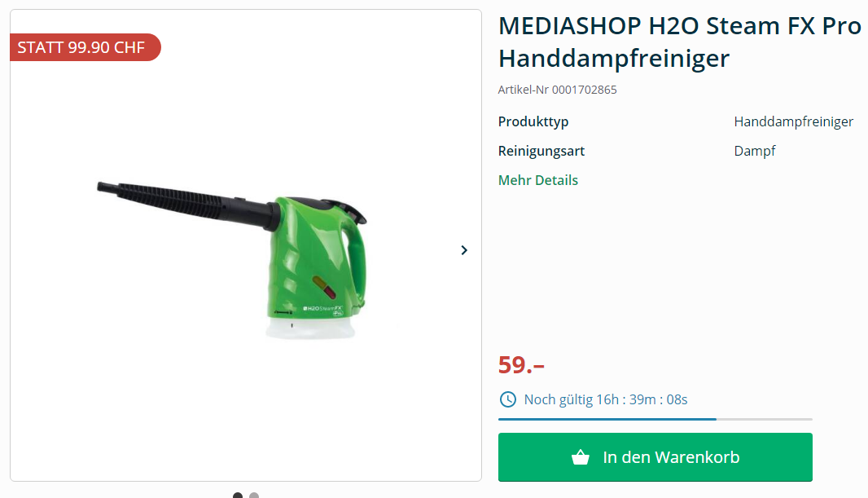The height and width of the screenshot is (498, 868).
Task: Select the second carousel dot indicator
Action: pos(254,496)
